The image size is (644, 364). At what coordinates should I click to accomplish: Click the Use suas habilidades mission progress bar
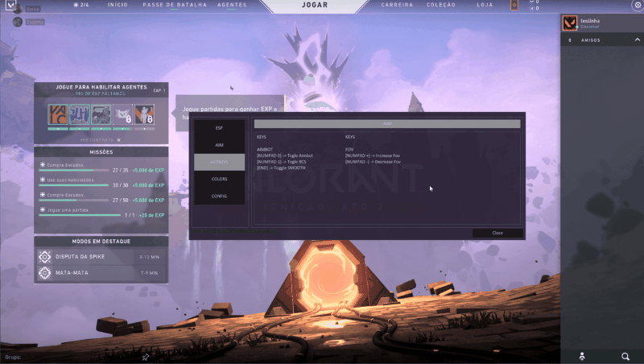73,185
